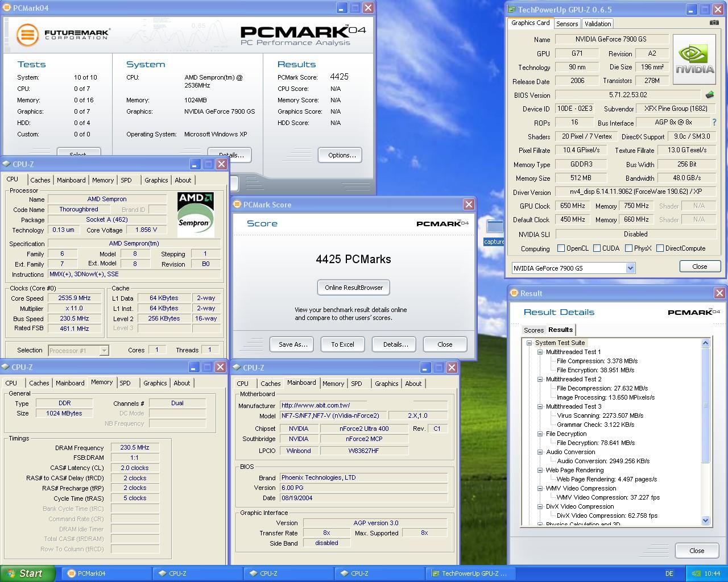Open Caches tab in CPU-Z processor window

click(40, 180)
